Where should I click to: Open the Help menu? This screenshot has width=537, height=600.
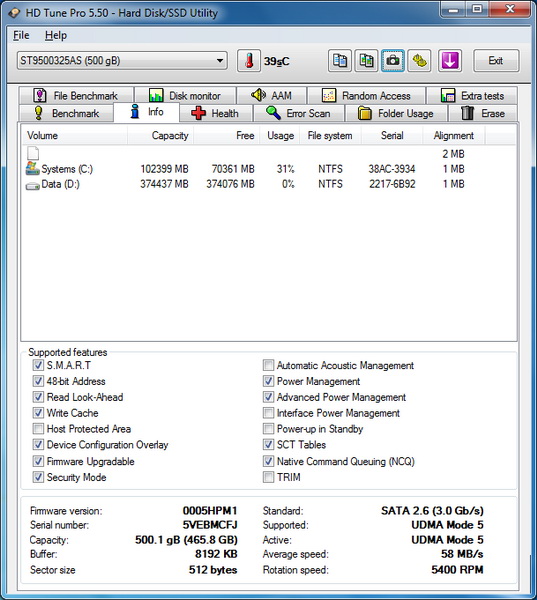pyautogui.click(x=56, y=35)
